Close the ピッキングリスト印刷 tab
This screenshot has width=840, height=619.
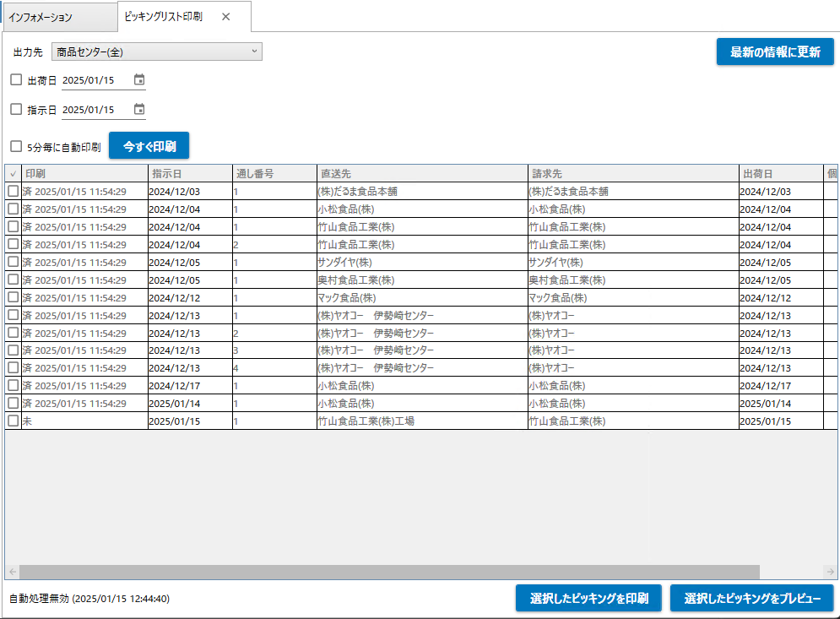coord(226,17)
